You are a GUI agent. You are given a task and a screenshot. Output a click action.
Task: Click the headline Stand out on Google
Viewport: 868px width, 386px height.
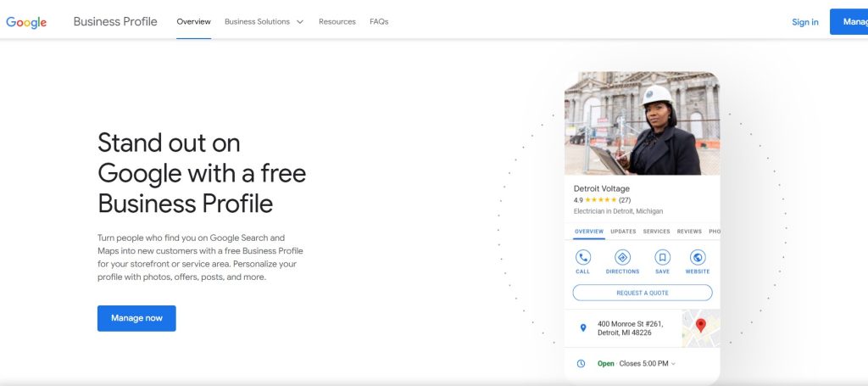point(202,173)
